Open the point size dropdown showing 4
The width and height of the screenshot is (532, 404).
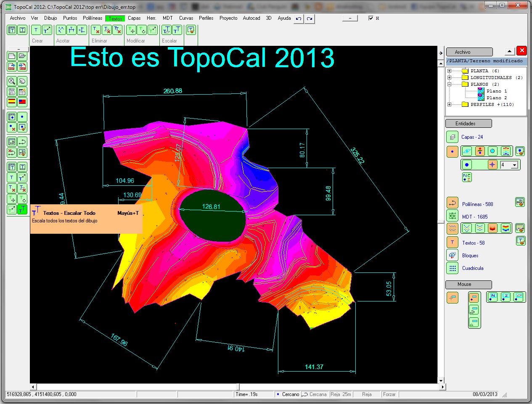point(514,165)
